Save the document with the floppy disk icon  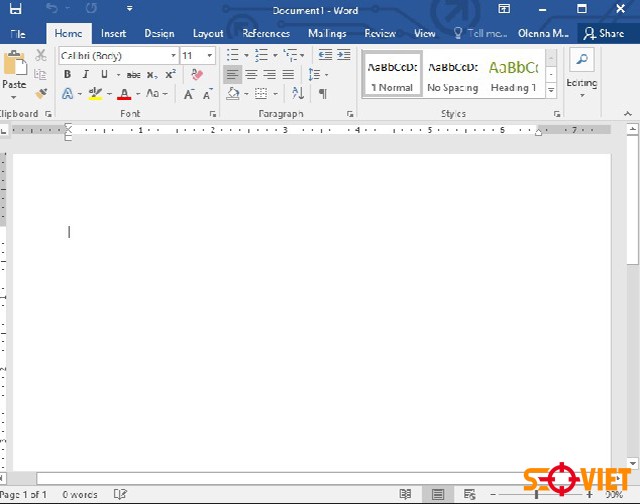16,9
